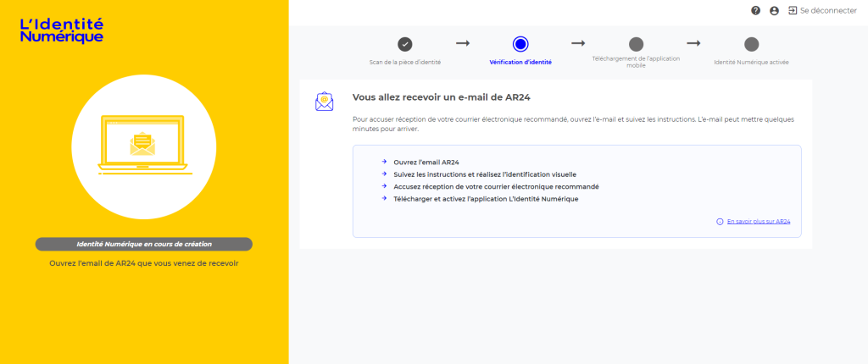
Task: Click the "Scan de la pièce d'identité" step label
Action: (x=405, y=63)
